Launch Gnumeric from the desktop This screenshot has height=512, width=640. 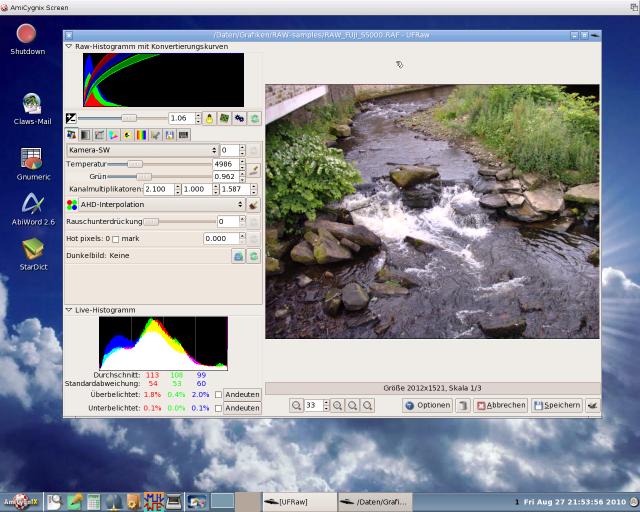(31, 158)
